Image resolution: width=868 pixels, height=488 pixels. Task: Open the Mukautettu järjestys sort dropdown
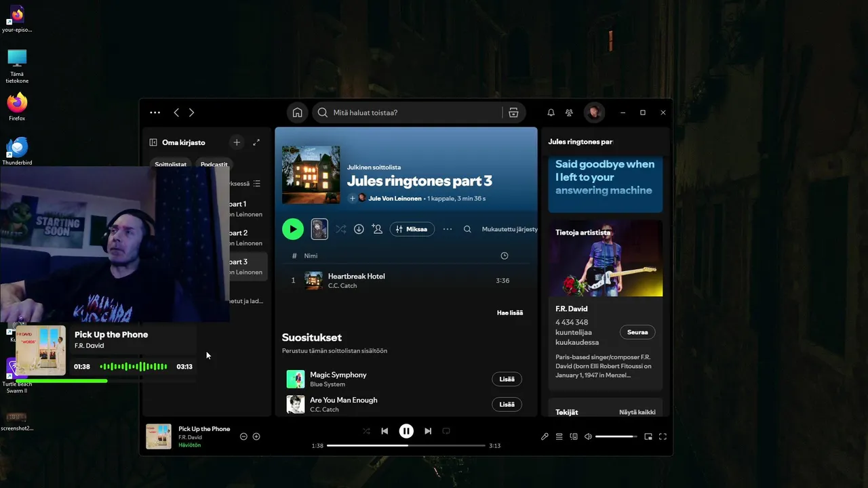pyautogui.click(x=509, y=229)
